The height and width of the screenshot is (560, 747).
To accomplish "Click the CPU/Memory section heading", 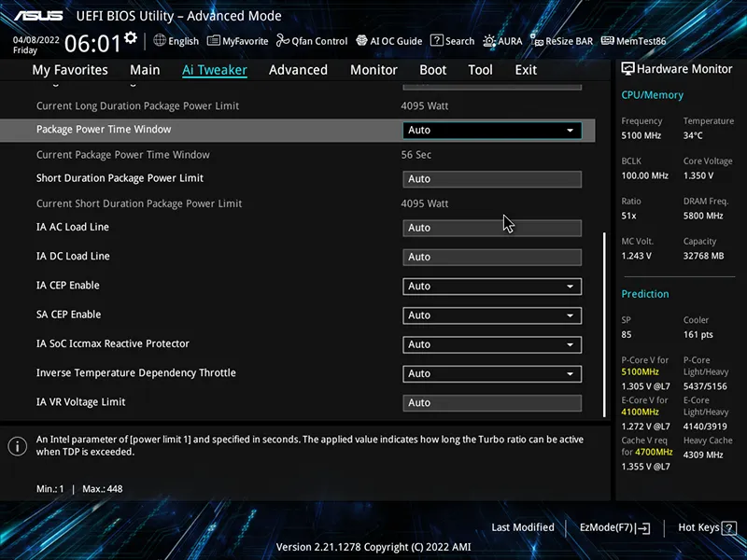I will (x=652, y=95).
